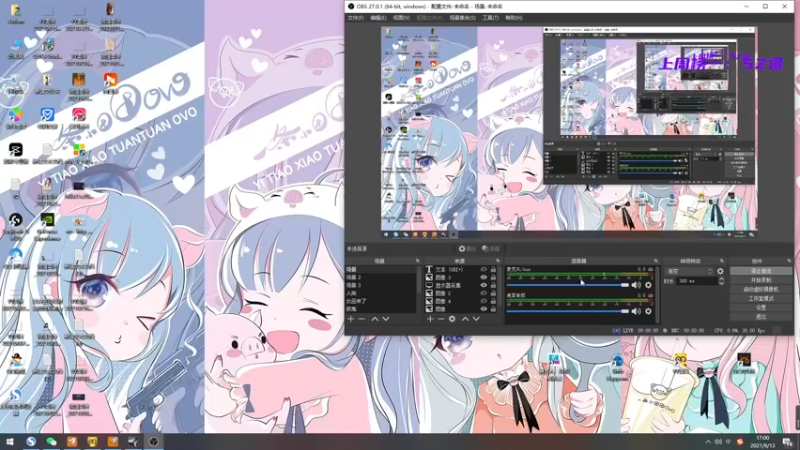Image resolution: width=800 pixels, height=450 pixels.
Task: Toggle visibility of the 图像 4 source
Action: [483, 302]
